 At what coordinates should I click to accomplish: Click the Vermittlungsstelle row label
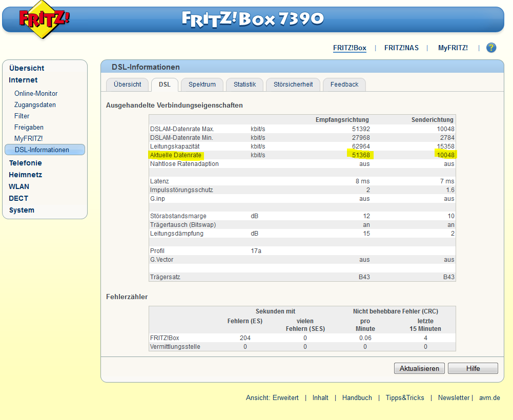(x=175, y=347)
